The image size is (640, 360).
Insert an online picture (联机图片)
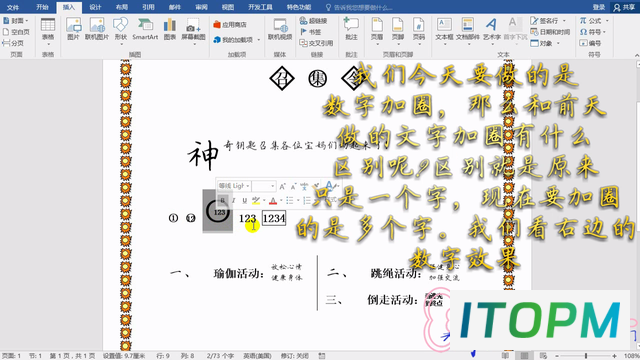tap(97, 29)
